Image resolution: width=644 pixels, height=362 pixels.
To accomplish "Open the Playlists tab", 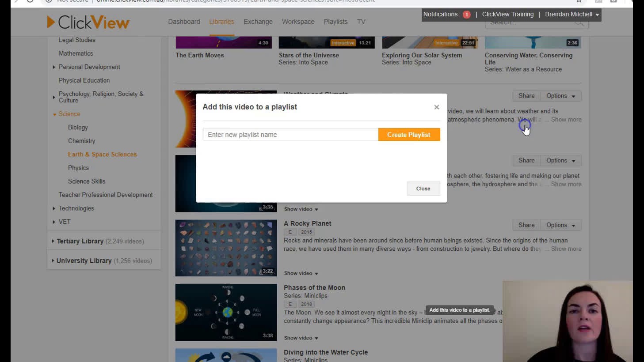I will point(335,22).
